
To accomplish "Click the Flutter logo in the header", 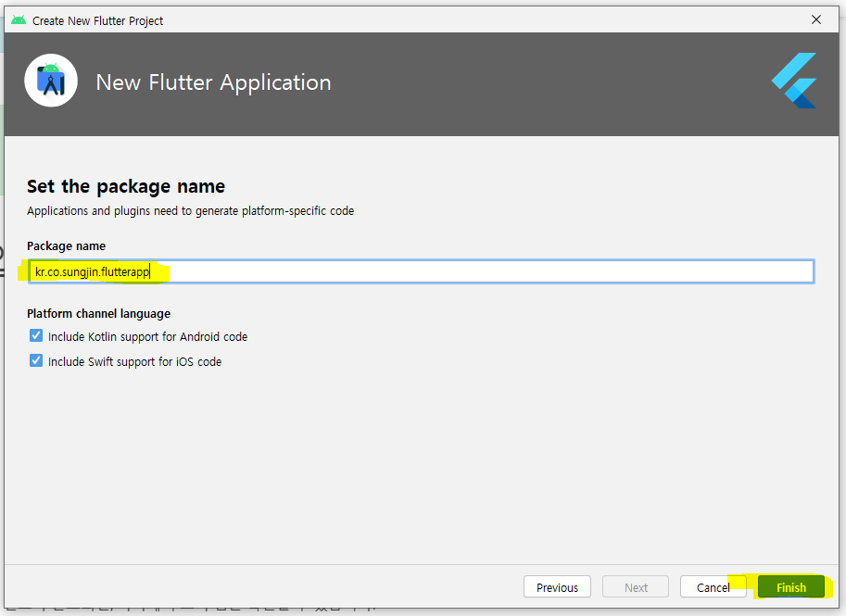I will (x=795, y=81).
